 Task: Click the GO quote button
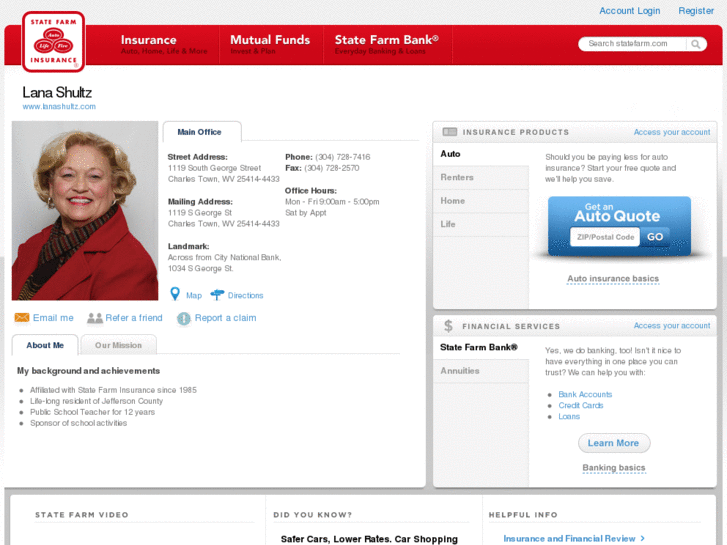coord(655,237)
